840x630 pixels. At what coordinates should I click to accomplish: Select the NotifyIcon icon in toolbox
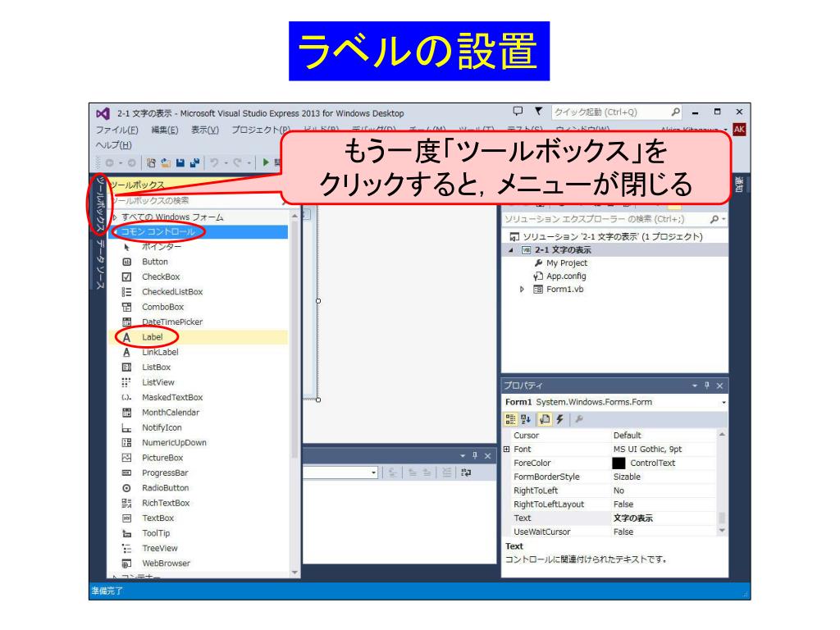(x=127, y=427)
